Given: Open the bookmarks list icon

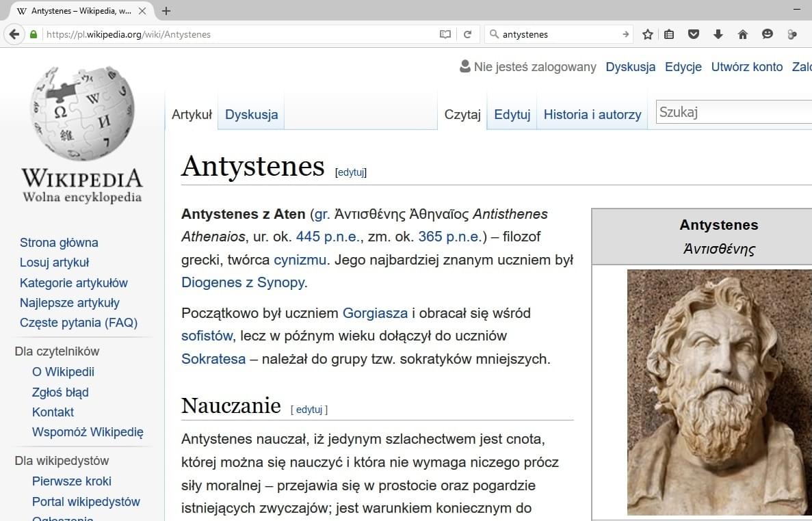Looking at the screenshot, I should point(669,34).
